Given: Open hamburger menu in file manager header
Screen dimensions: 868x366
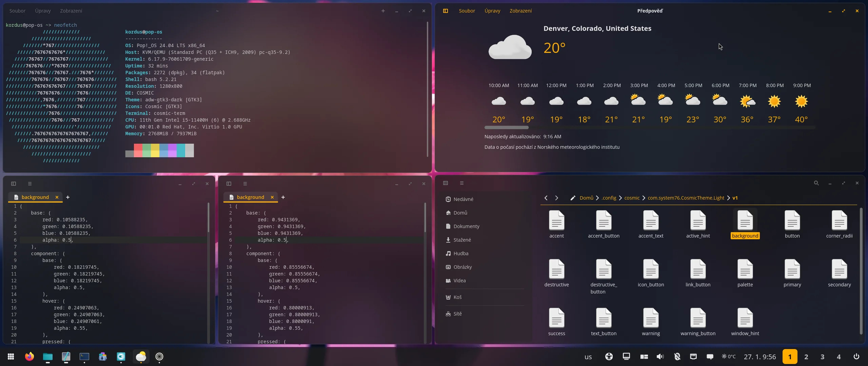Looking at the screenshot, I should click(x=461, y=183).
